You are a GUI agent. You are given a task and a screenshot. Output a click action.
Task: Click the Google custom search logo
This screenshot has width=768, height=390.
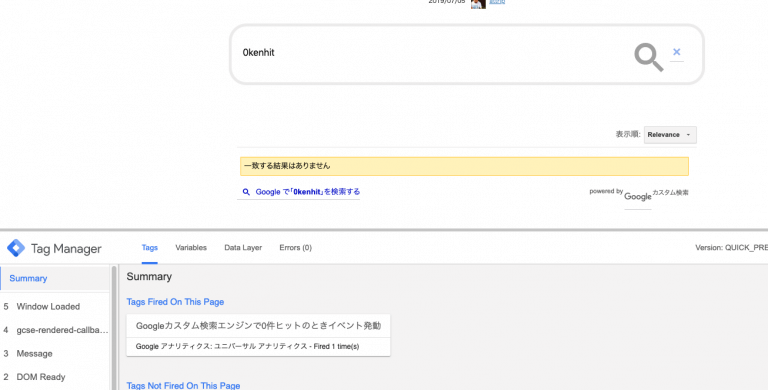tap(638, 196)
